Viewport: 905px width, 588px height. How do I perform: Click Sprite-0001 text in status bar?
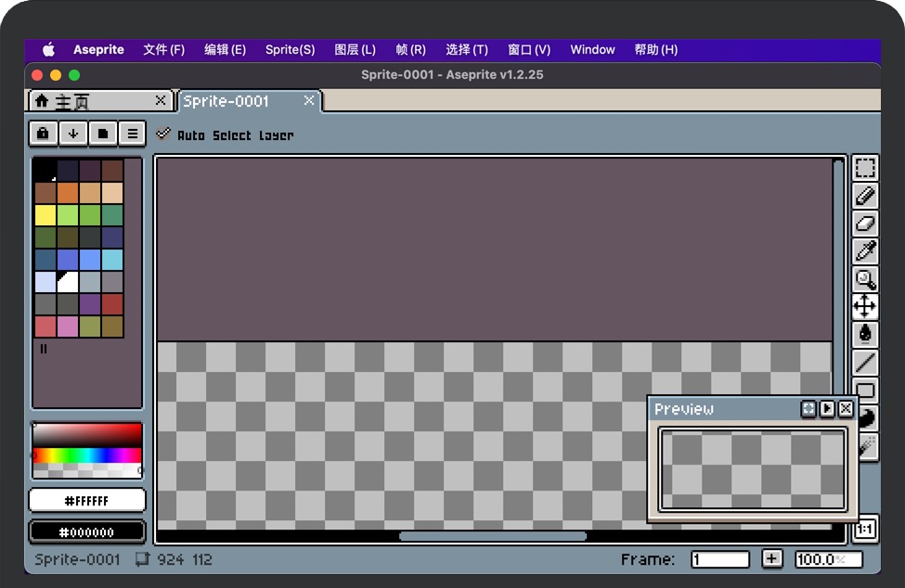[x=77, y=559]
